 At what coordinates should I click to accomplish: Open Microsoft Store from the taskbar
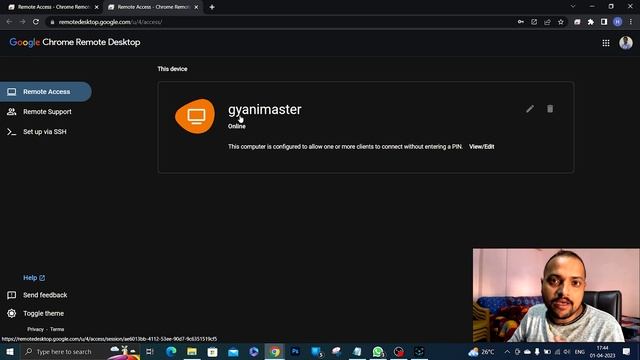(x=212, y=351)
